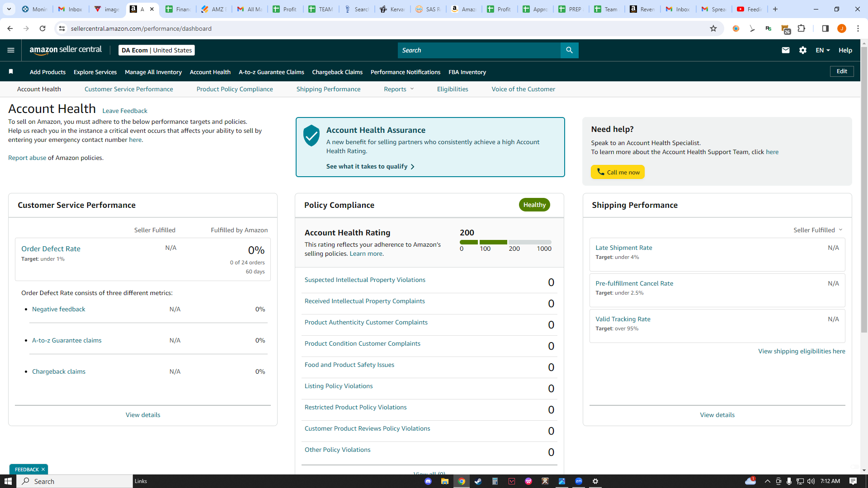
Task: Reload the page
Action: (42, 28)
